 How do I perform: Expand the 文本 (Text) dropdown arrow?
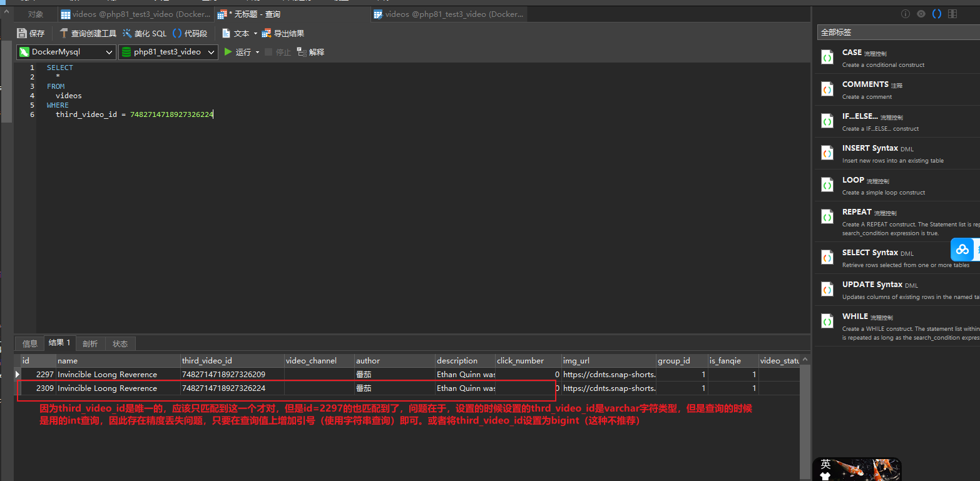(x=255, y=34)
